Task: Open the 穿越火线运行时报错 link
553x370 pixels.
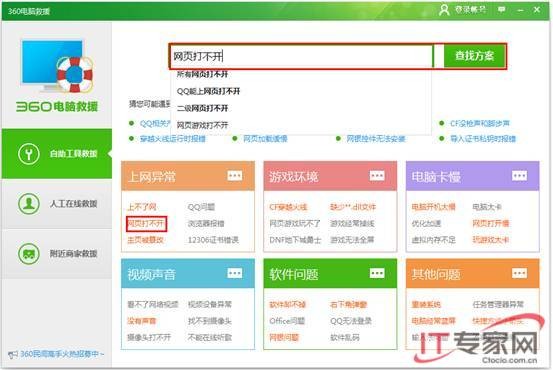Action: (x=173, y=139)
